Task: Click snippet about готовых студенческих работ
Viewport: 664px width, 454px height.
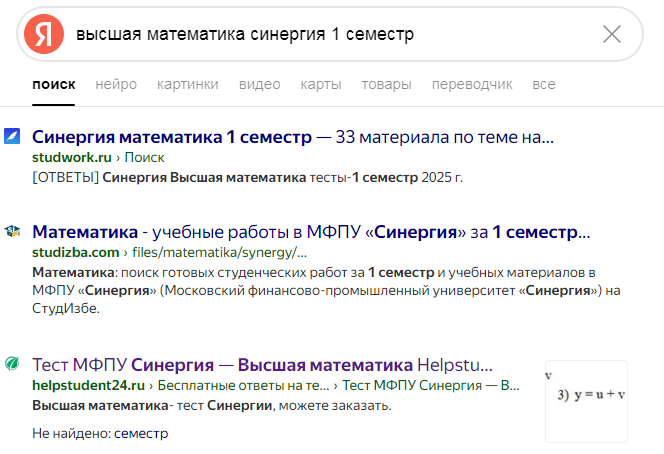Action: 326,291
